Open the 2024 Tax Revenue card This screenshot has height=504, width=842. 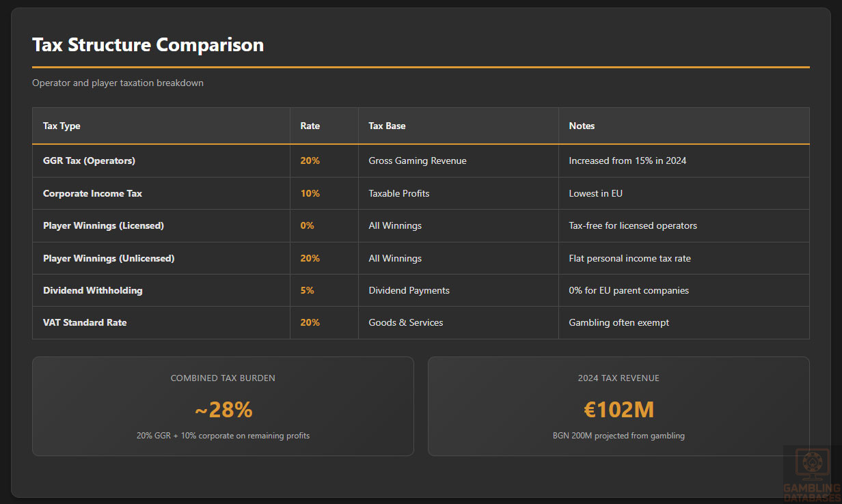pos(619,406)
